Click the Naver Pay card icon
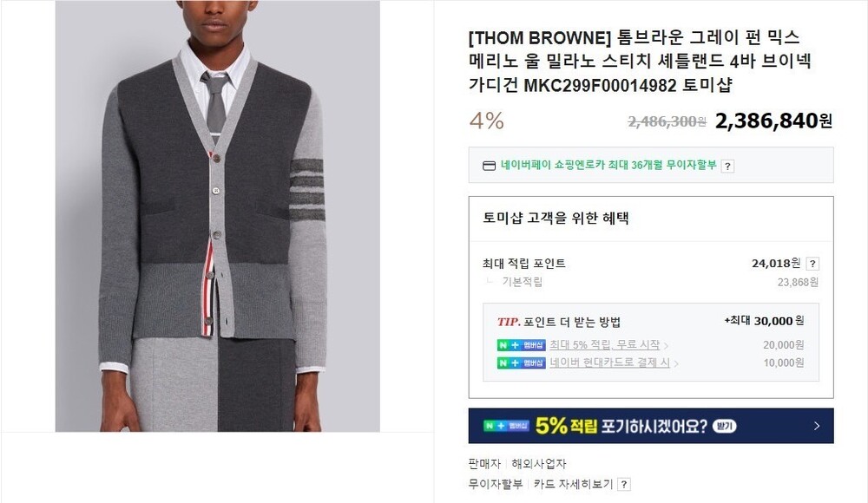The image size is (868, 503). click(489, 166)
